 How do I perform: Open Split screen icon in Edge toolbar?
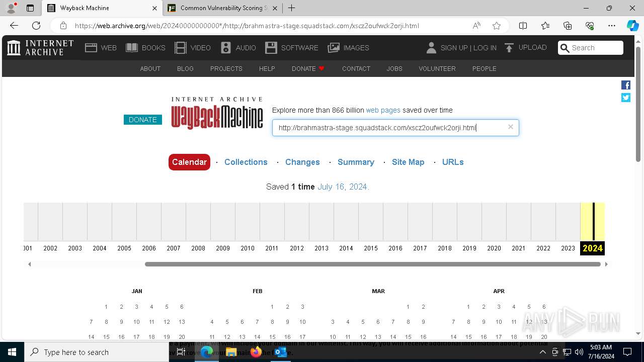coord(523,26)
